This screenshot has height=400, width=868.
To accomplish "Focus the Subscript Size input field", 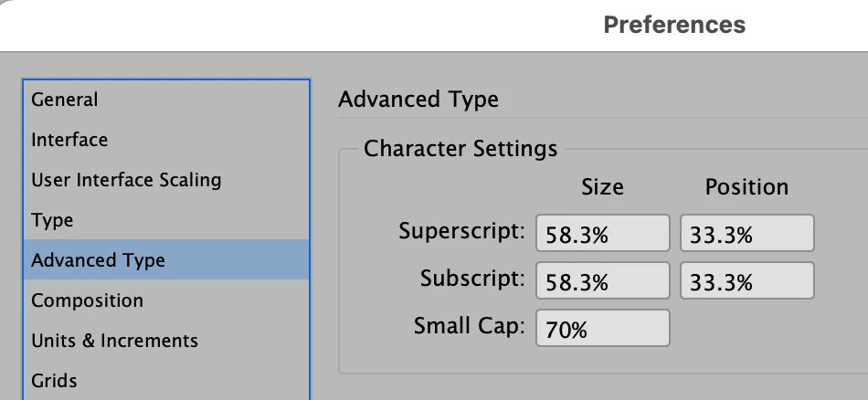I will point(603,280).
